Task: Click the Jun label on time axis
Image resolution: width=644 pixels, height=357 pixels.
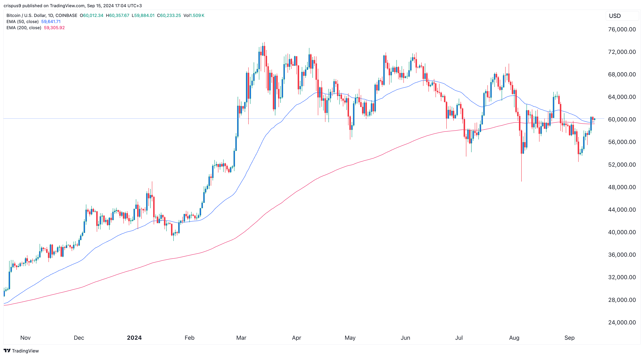Action: 405,338
